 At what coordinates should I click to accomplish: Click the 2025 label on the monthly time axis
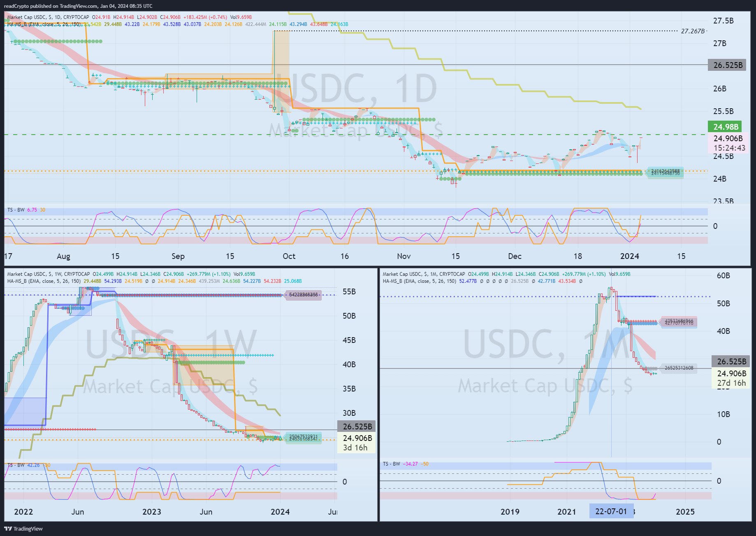point(685,512)
